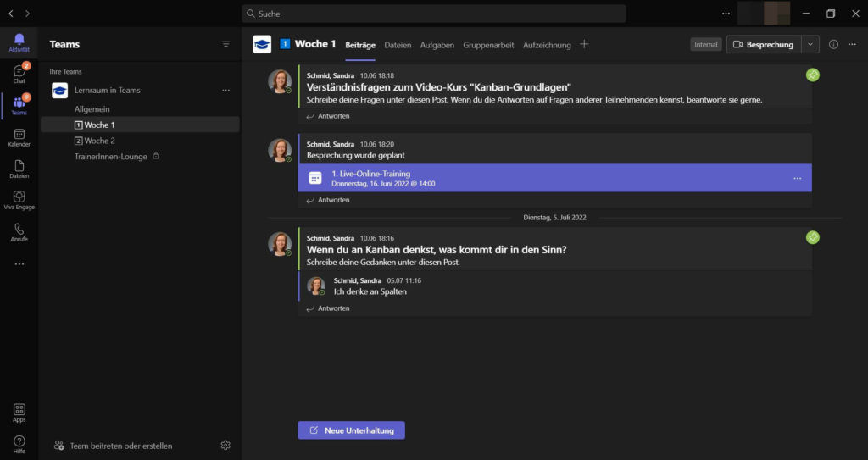Open the Aktivität notifications bell

point(19,42)
